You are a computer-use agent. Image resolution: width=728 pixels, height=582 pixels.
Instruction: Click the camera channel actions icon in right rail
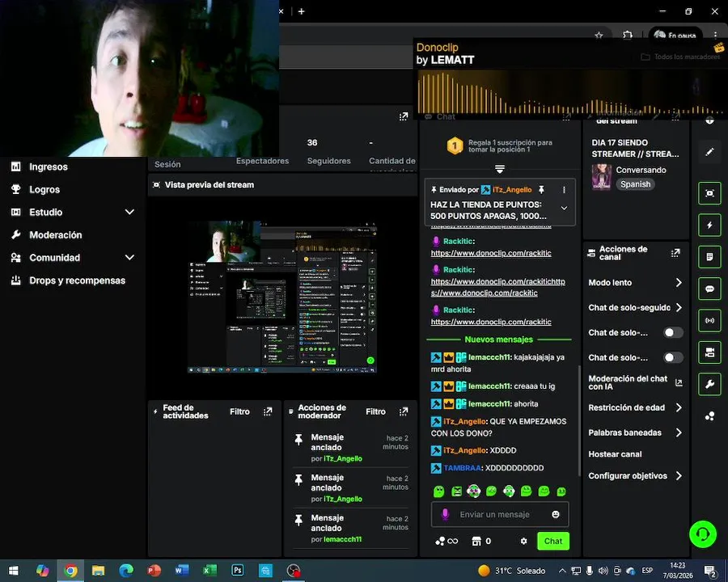(709, 352)
